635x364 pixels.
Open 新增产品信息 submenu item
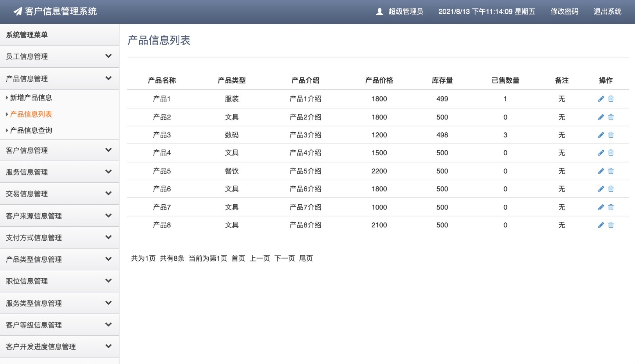(31, 98)
